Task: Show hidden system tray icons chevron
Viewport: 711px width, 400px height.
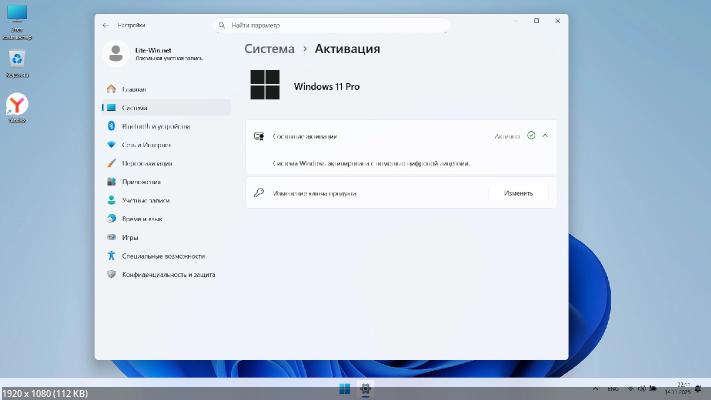Action: coord(596,388)
